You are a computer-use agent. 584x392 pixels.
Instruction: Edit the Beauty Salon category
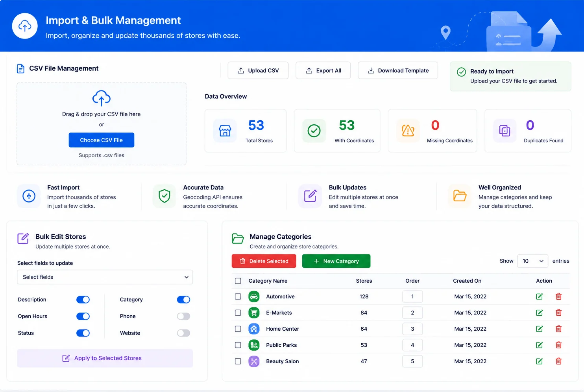(540, 361)
